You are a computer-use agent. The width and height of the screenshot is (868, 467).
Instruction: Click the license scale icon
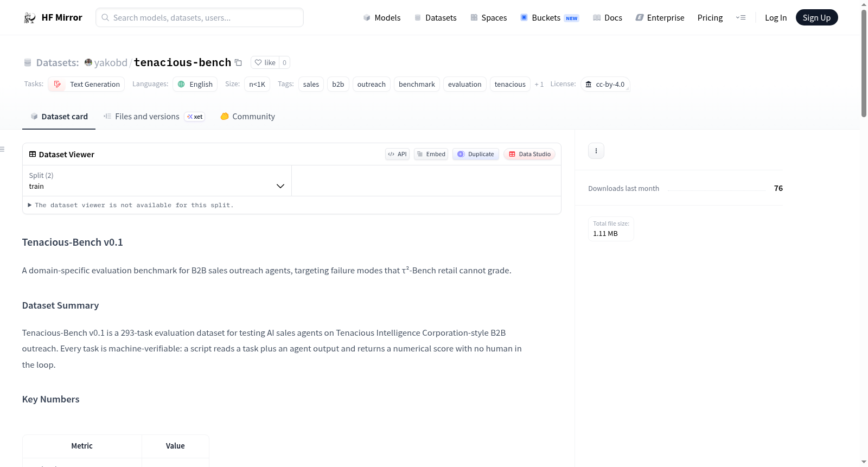click(589, 84)
